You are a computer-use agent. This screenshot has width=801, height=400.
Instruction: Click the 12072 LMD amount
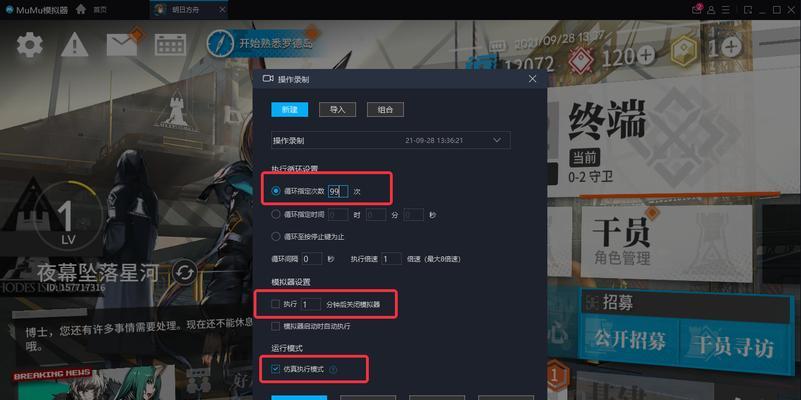coord(530,65)
